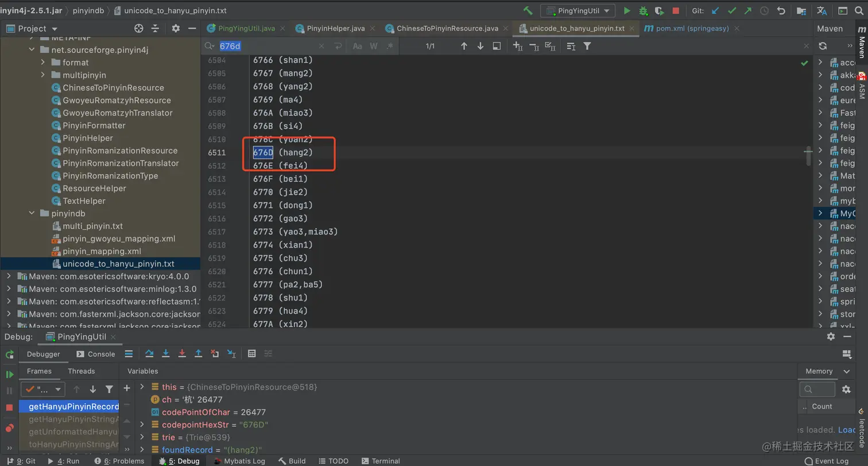Click the Git push arrow icon

click(x=748, y=11)
